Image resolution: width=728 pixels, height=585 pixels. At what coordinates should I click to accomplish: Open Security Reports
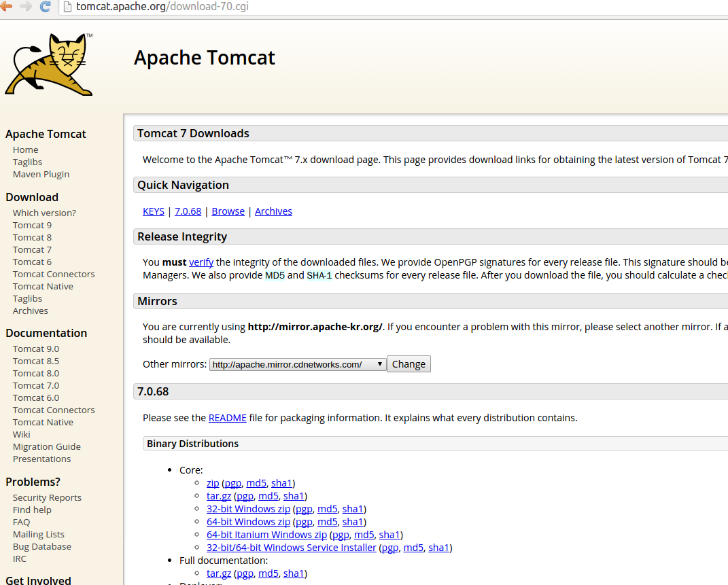coord(47,498)
